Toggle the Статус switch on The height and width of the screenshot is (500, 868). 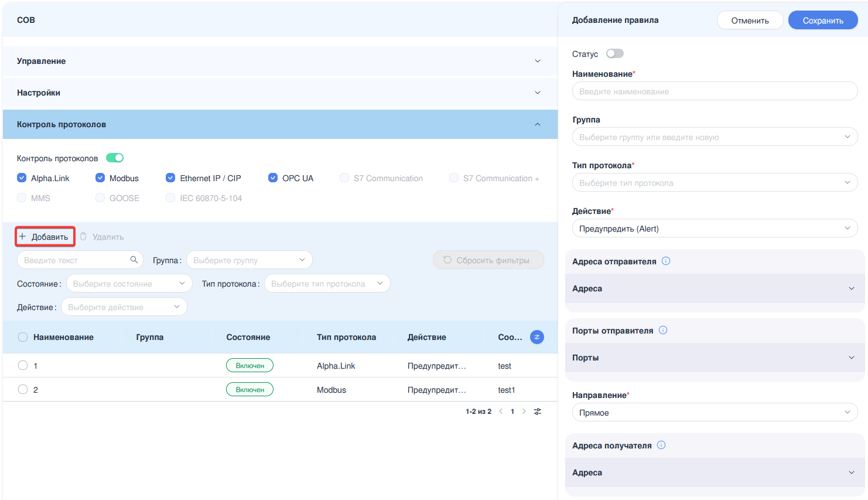click(614, 53)
